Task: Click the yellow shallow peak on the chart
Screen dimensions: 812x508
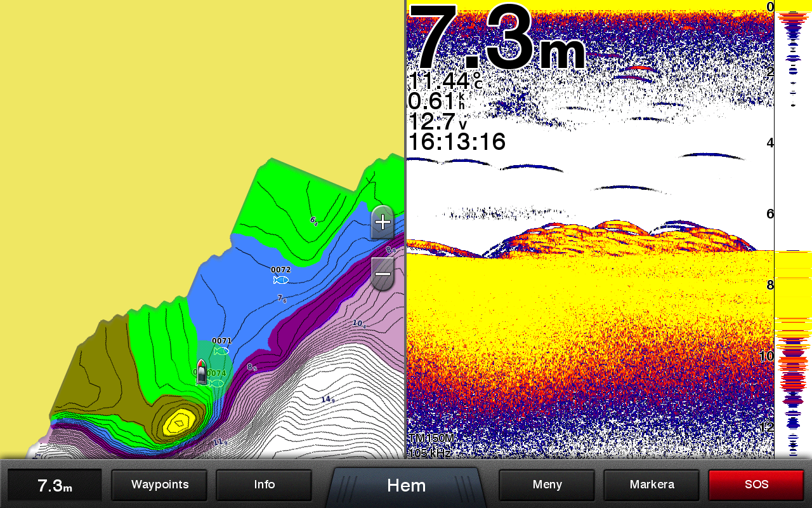Action: click(179, 422)
